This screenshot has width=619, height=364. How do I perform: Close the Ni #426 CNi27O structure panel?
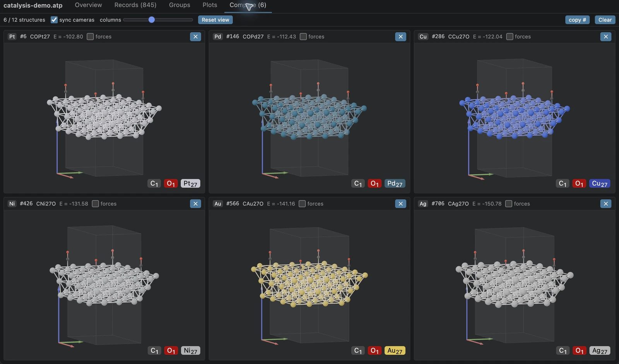click(195, 204)
